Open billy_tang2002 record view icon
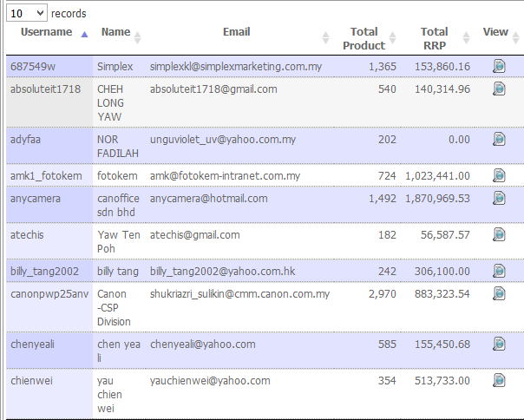The height and width of the screenshot is (420, 524). (x=499, y=271)
